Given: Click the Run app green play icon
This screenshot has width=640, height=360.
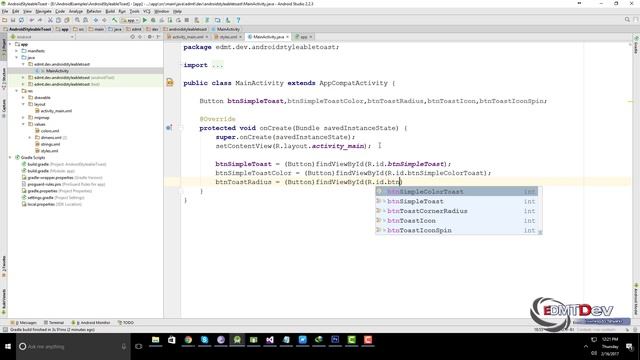Looking at the screenshot, I should [x=144, y=20].
